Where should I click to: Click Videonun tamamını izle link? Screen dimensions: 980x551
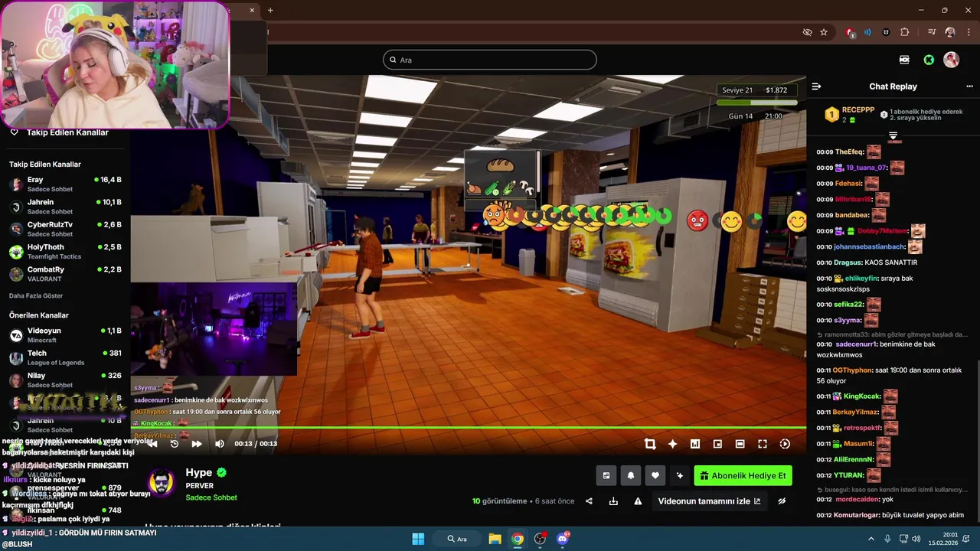[x=710, y=501]
